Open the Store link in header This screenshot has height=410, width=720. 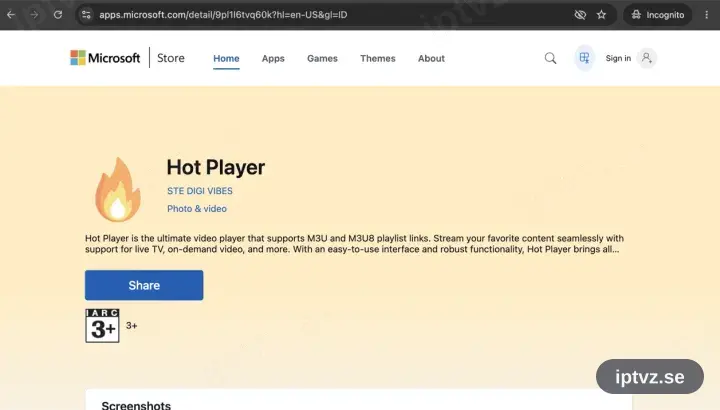point(171,58)
